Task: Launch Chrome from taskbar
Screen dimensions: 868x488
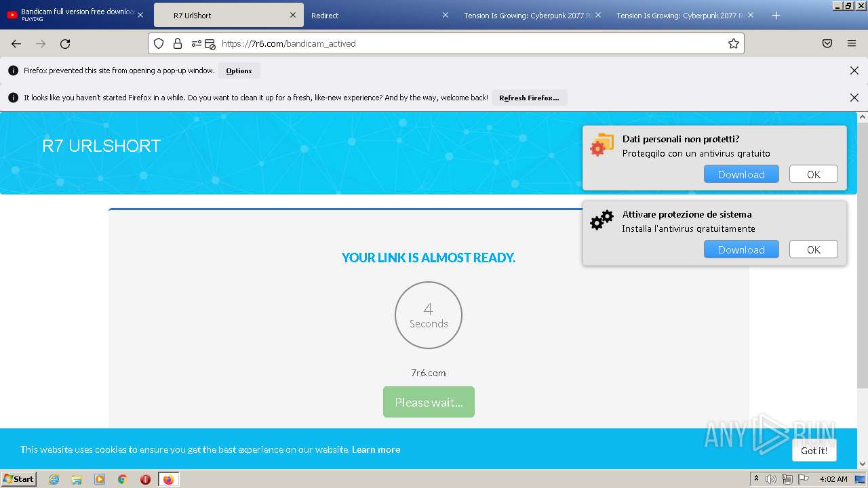Action: [x=123, y=479]
